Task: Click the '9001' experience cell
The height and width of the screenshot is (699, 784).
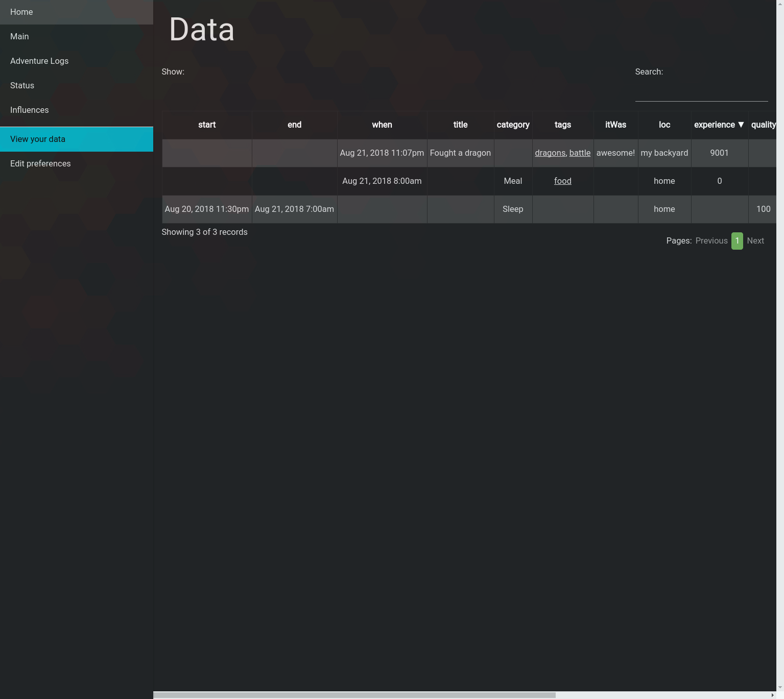Action: click(x=719, y=153)
